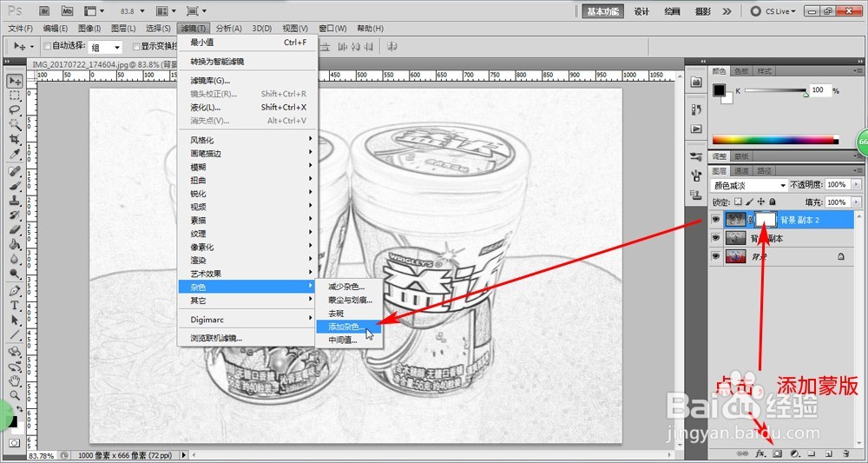Image resolution: width=868 pixels, height=463 pixels.
Task: Open blend mode dropdown 颜色减淡
Action: coord(749,185)
